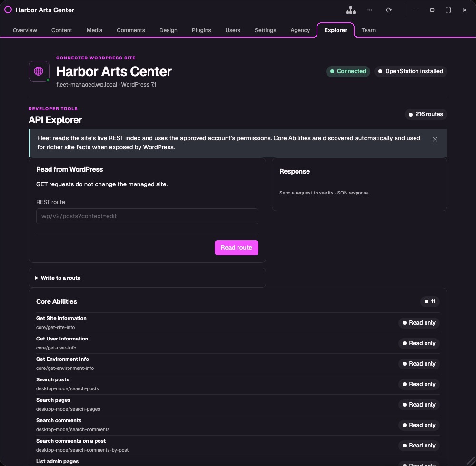Click the 216 routes badge
The height and width of the screenshot is (466, 476).
pyautogui.click(x=426, y=114)
